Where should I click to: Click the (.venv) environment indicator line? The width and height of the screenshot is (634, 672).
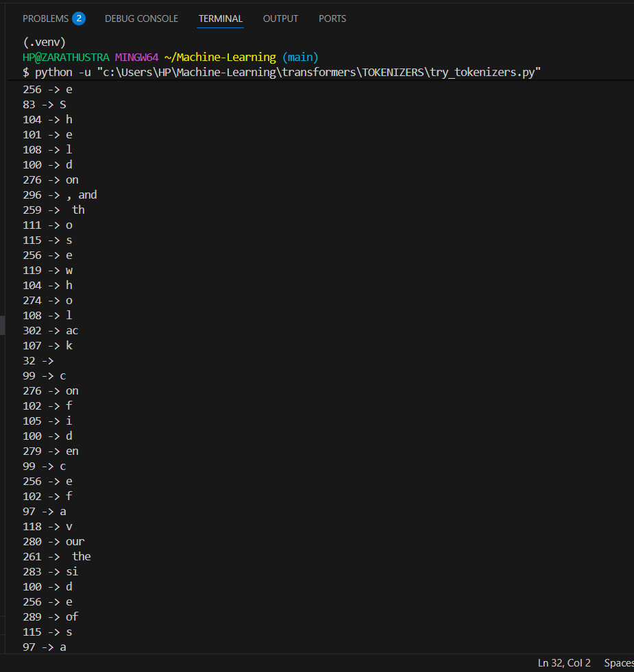click(44, 42)
